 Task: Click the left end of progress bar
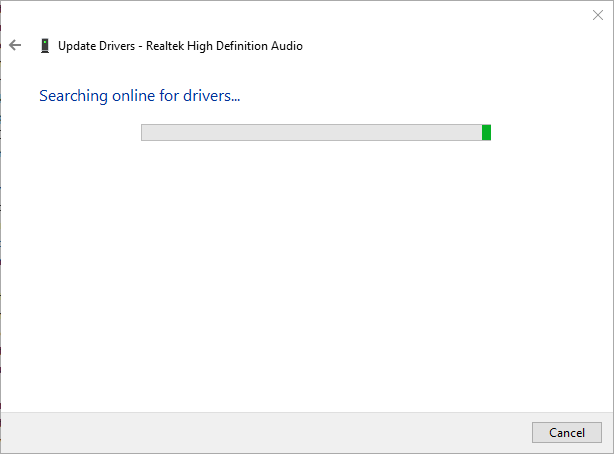[146, 132]
